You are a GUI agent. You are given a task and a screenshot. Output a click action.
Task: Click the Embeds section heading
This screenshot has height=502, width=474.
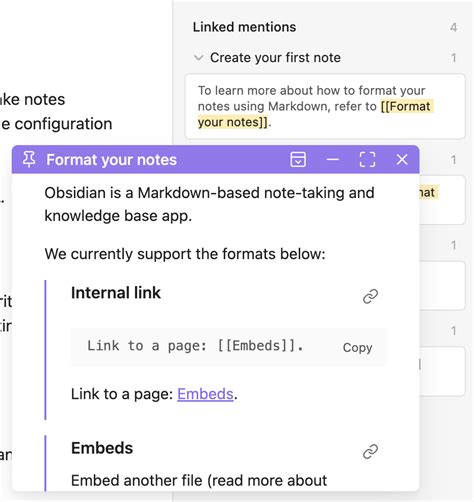coord(102,448)
